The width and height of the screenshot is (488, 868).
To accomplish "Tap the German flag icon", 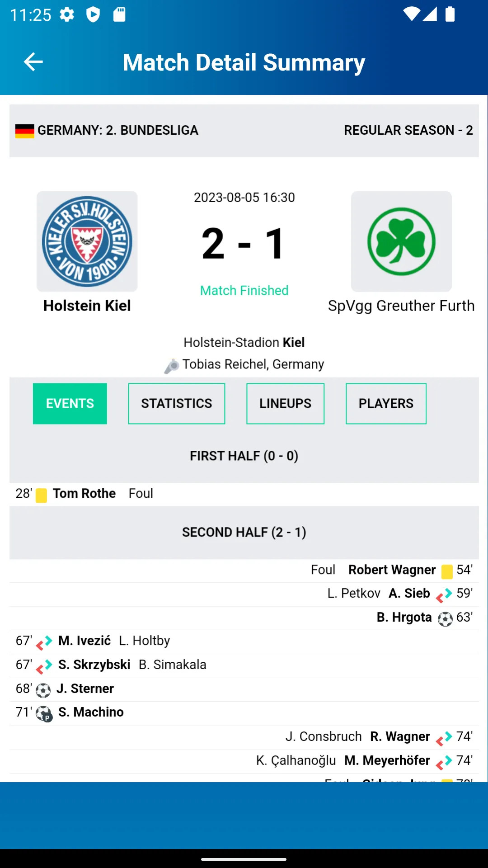I will tap(25, 131).
